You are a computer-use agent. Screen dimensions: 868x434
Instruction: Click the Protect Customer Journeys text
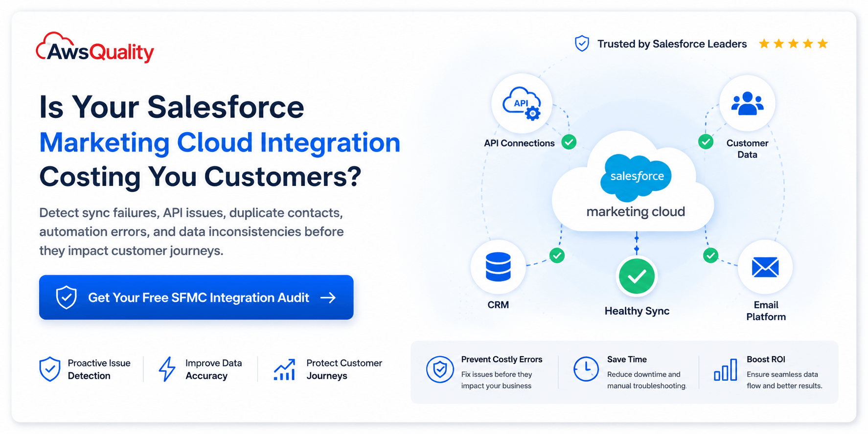click(344, 369)
